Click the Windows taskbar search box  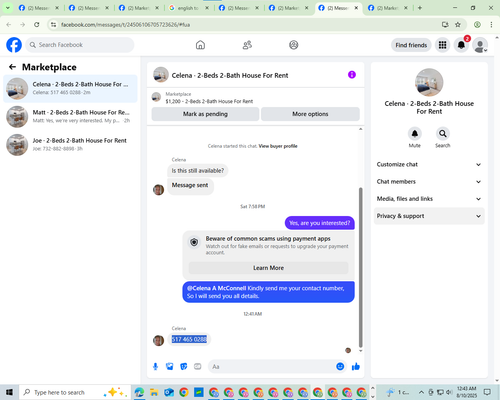pos(75,392)
